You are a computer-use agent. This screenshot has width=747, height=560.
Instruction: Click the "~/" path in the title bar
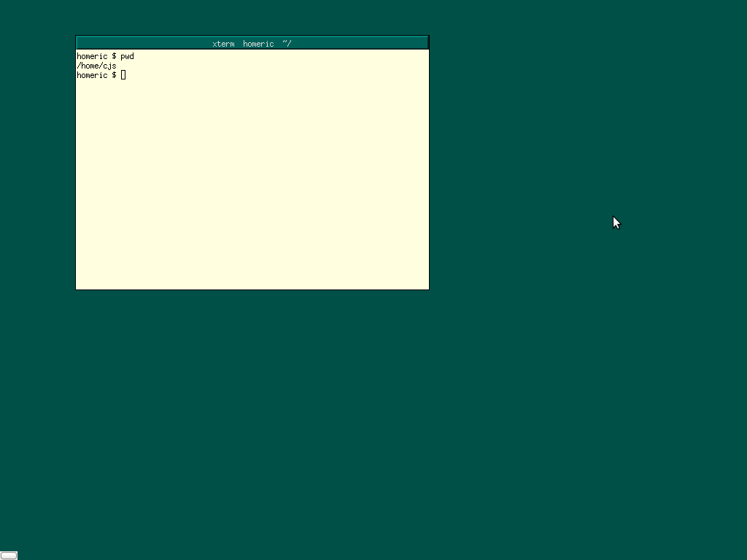click(x=287, y=44)
